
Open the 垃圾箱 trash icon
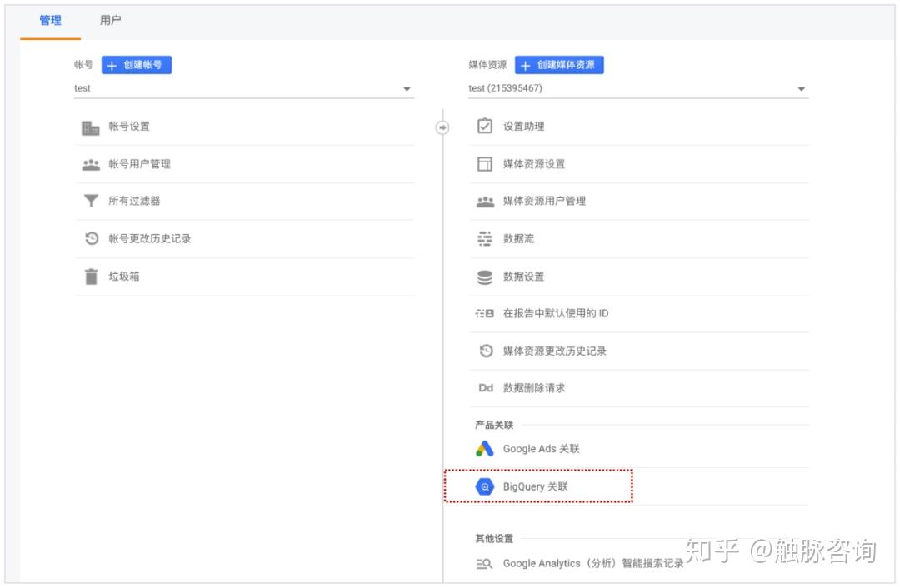pos(91,276)
